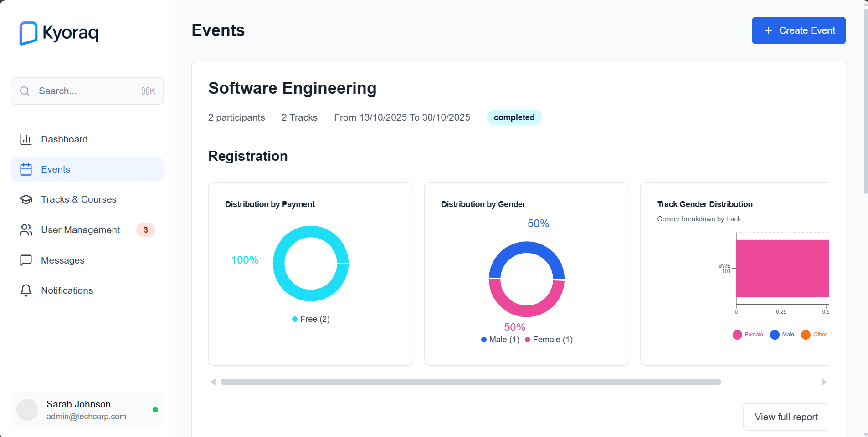
Task: Select the User Management people icon
Action: click(26, 230)
